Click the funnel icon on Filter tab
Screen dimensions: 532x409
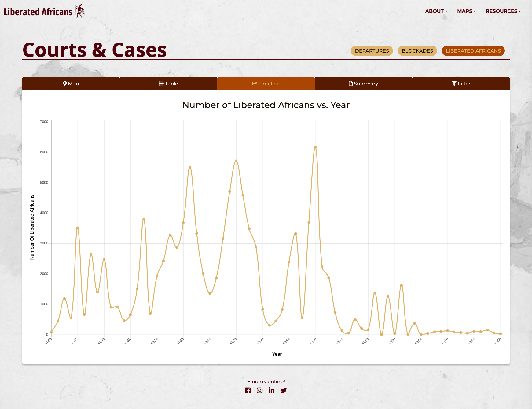coord(454,84)
